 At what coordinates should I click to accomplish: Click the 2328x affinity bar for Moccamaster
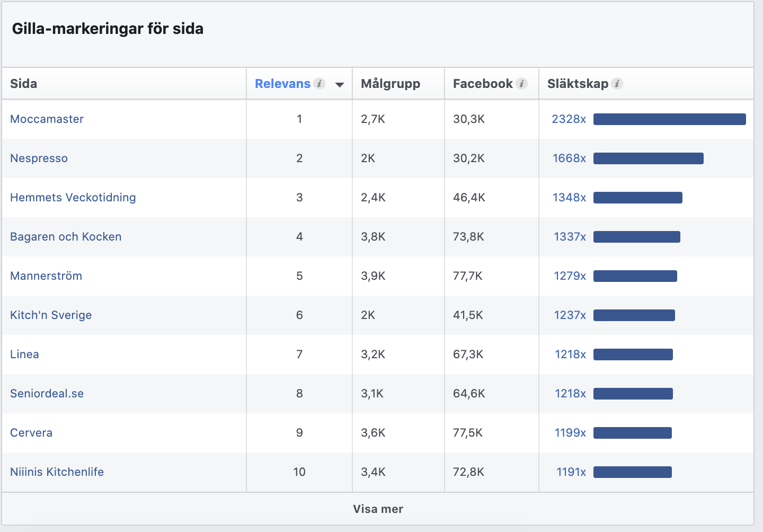pyautogui.click(x=669, y=119)
